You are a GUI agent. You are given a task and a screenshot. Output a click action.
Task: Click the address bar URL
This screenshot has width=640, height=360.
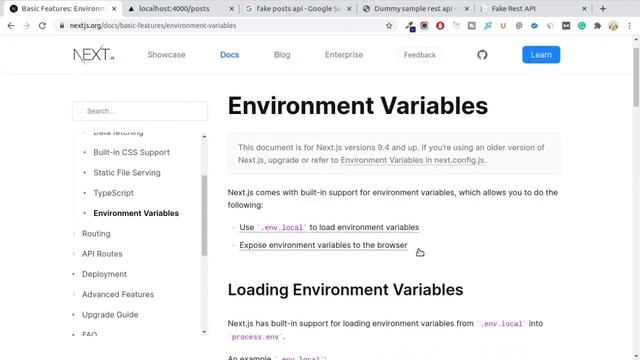pyautogui.click(x=153, y=25)
